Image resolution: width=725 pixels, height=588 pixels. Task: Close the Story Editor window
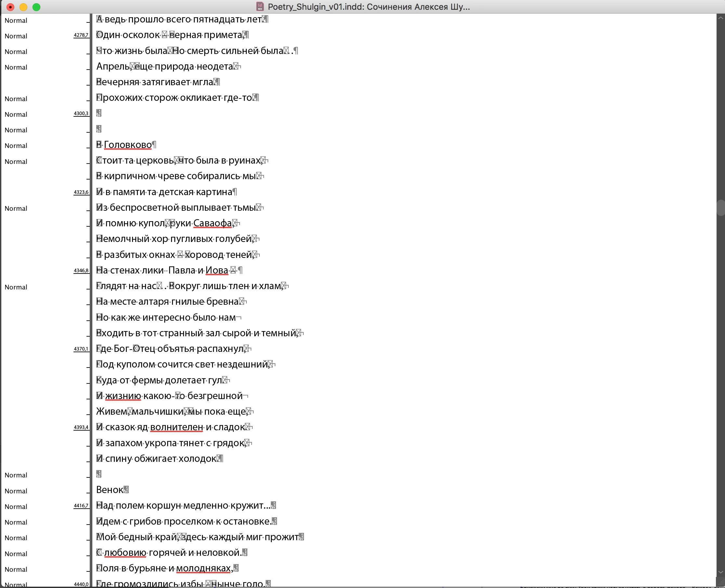pos(10,7)
